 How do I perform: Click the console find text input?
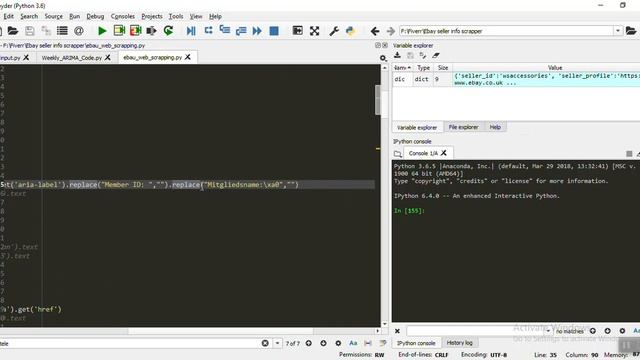point(476,331)
